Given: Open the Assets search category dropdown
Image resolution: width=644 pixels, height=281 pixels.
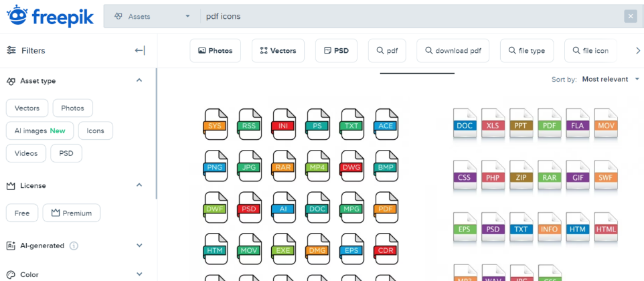Looking at the screenshot, I should click(x=151, y=16).
